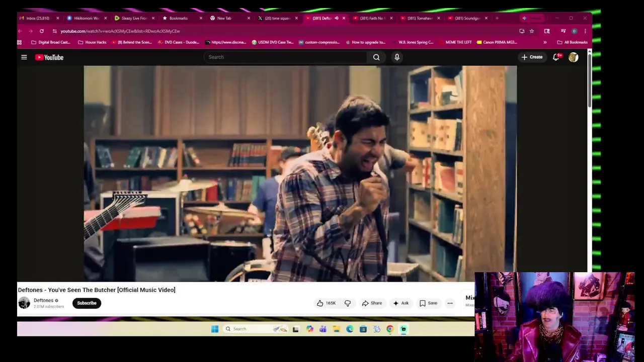
Task: Launch Copilot from taskbar
Action: coord(310,329)
